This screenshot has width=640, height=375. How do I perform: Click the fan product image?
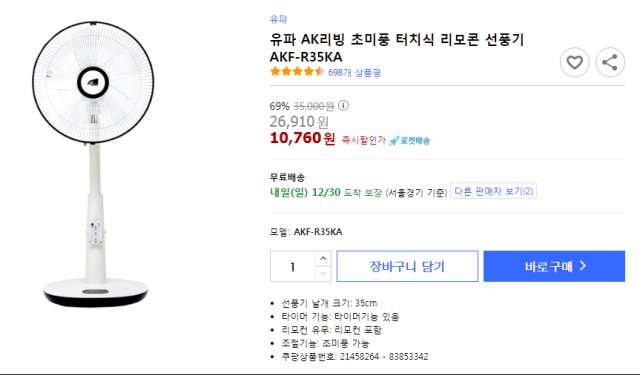(93, 163)
